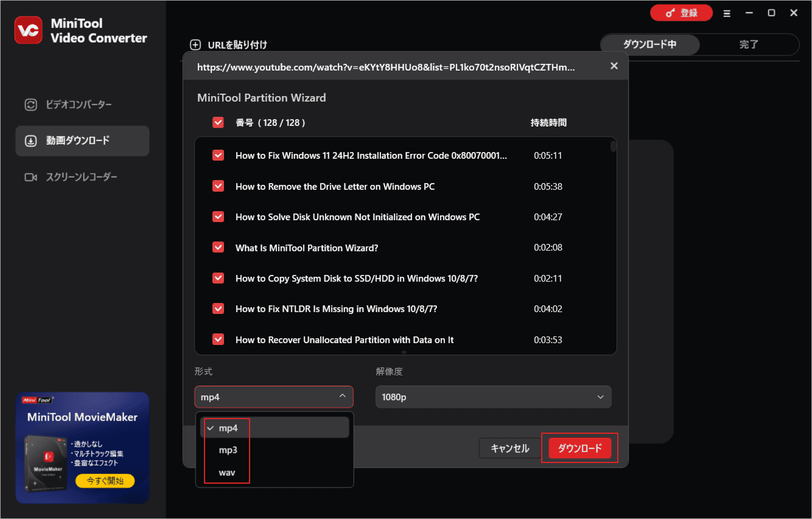Screen dimensions: 812x519
Task: Click the 番号 (128 / 128) header label
Action: (270, 122)
